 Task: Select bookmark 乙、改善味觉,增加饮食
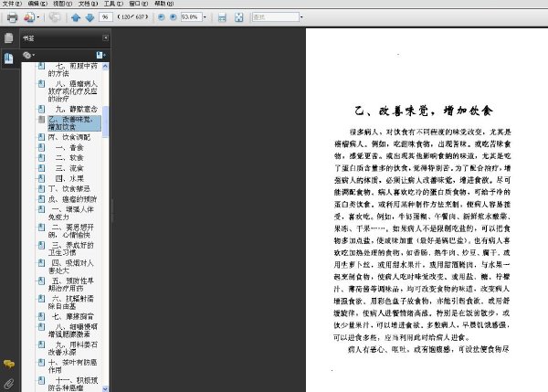pyautogui.click(x=74, y=123)
